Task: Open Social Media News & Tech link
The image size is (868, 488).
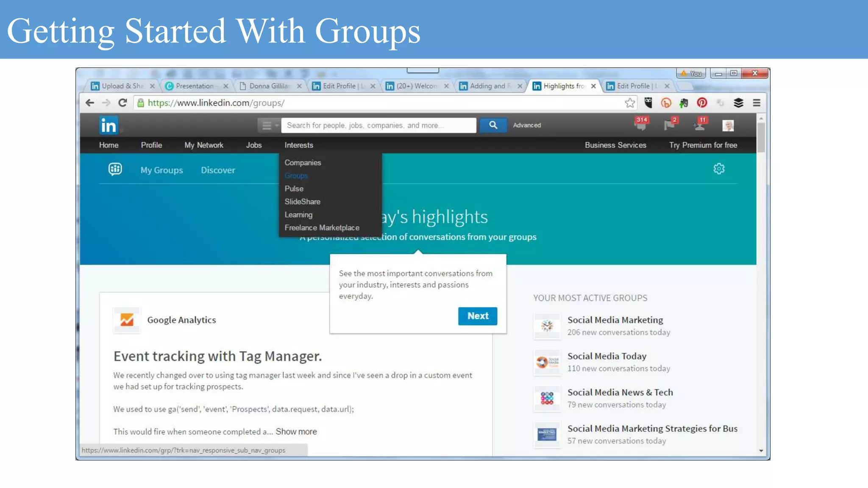Action: 620,392
